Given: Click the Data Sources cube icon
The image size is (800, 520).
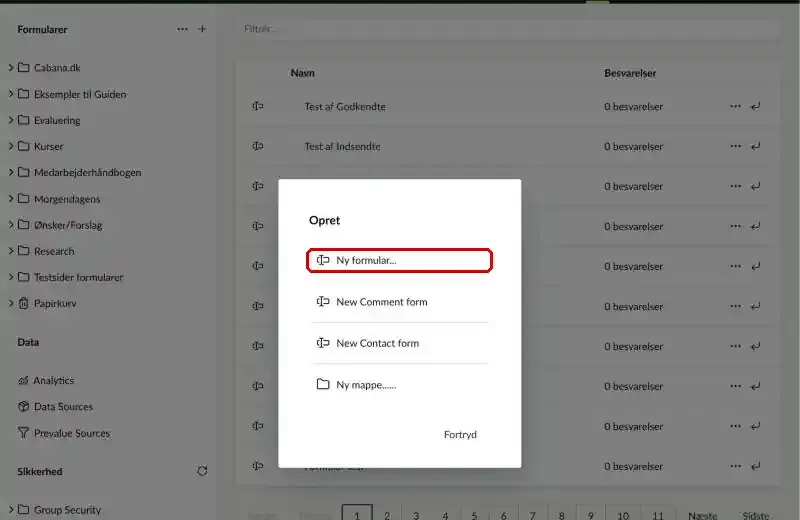Looking at the screenshot, I should click(23, 406).
